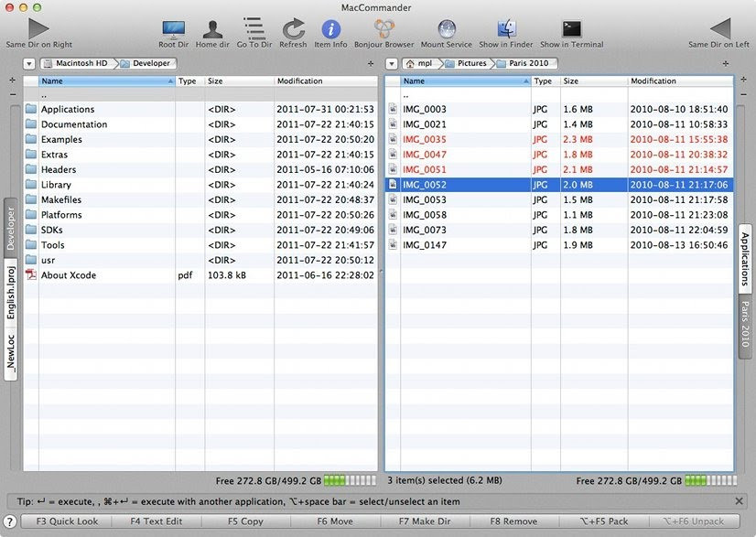Viewport: 756px width, 537px height.
Task: Click the Tools folder icon
Action: (x=31, y=244)
